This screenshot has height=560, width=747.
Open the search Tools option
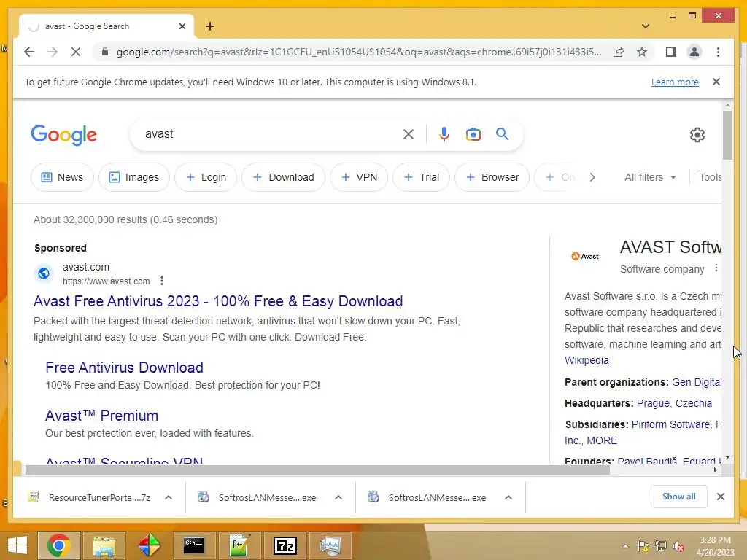710,177
